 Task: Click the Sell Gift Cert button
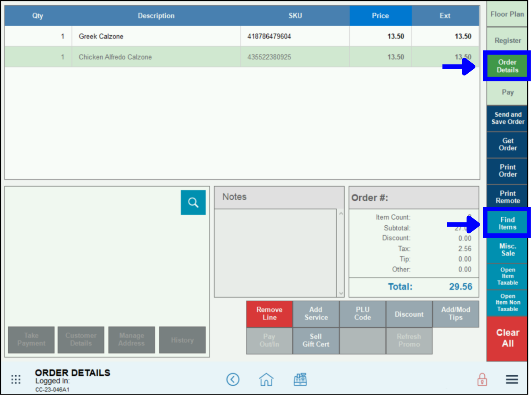pyautogui.click(x=316, y=340)
